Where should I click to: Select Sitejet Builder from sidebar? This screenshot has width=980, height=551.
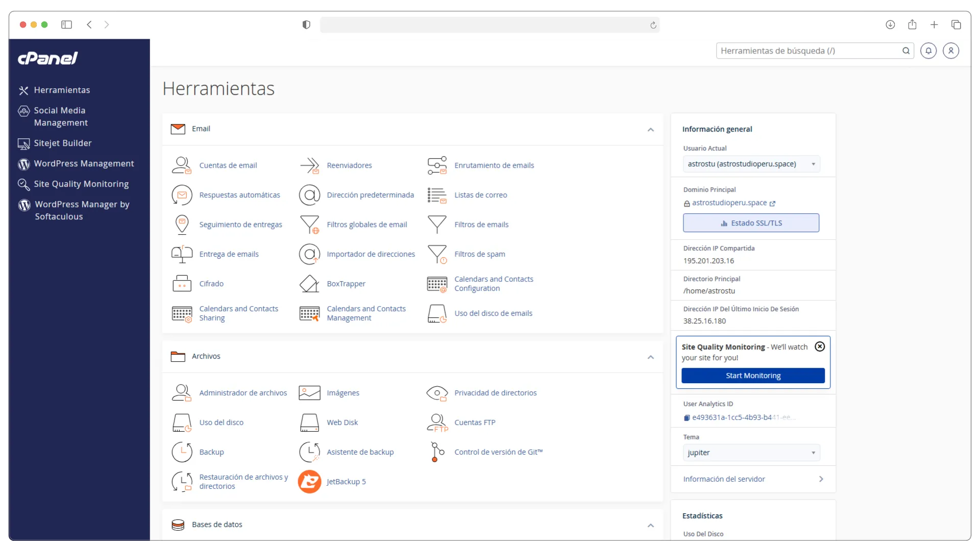[x=63, y=143]
